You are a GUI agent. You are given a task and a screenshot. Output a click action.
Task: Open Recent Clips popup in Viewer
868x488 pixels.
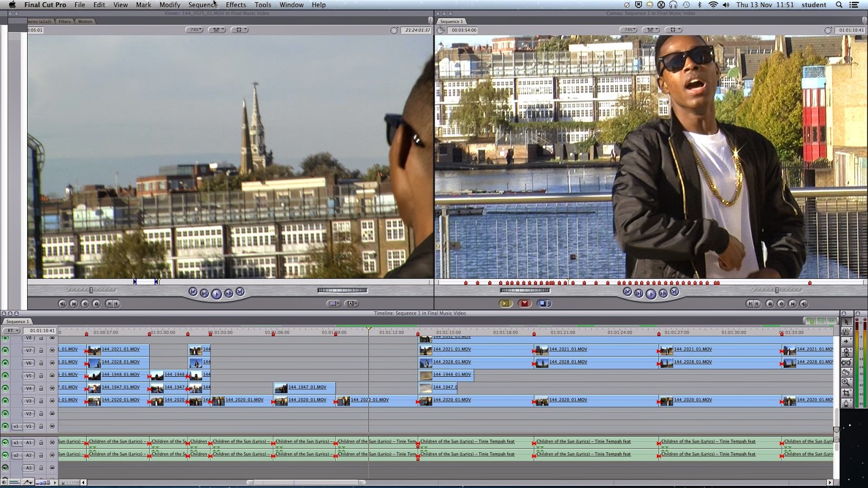(x=334, y=304)
